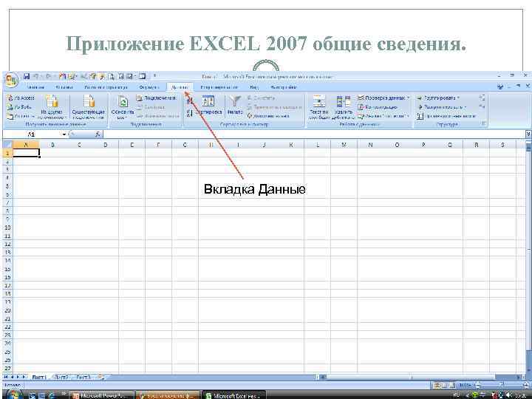Viewport: 532px width, 399px height.
Task: Open the round Office button menu
Action: coord(11,79)
